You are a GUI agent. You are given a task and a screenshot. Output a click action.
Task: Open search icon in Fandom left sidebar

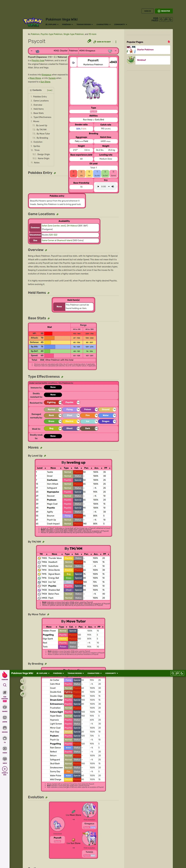[x=5, y=685]
